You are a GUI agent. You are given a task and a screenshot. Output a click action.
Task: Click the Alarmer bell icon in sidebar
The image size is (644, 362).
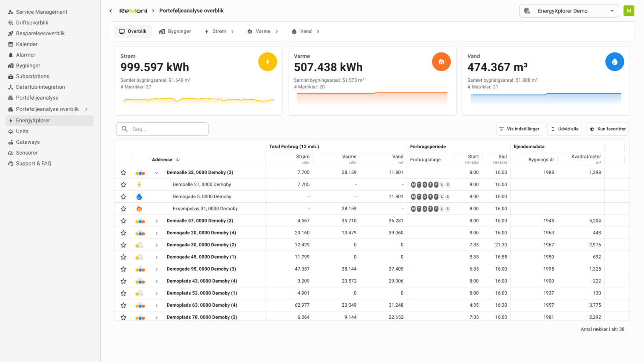click(x=10, y=55)
